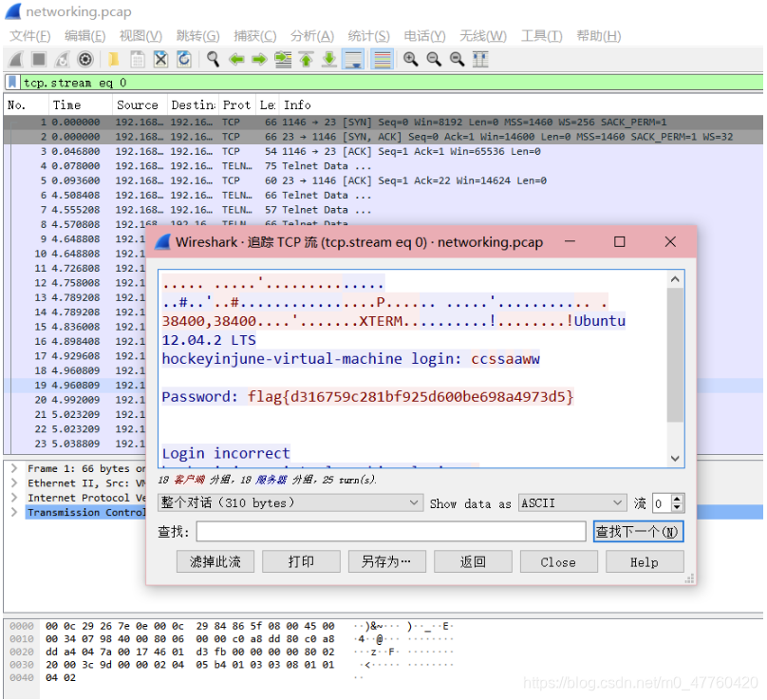Viewport: 767px width, 700px height.
Task: Open the 无线(W) menu
Action: (483, 36)
